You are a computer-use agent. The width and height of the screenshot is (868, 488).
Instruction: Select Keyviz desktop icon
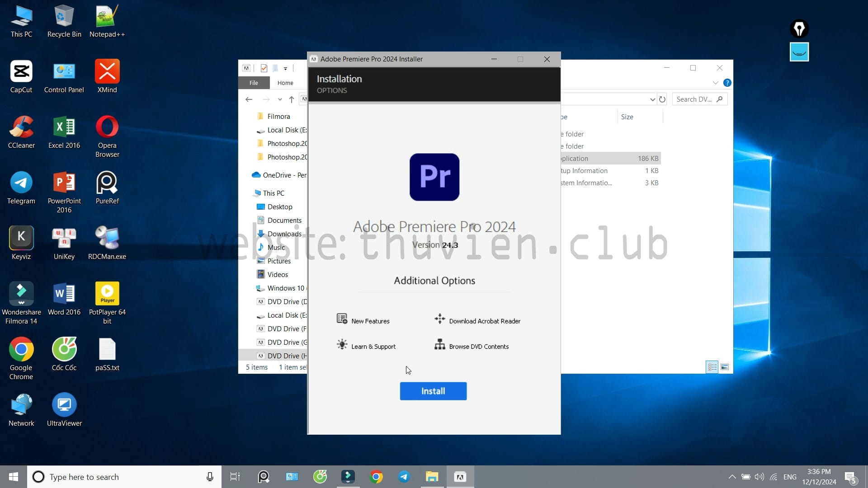point(21,243)
